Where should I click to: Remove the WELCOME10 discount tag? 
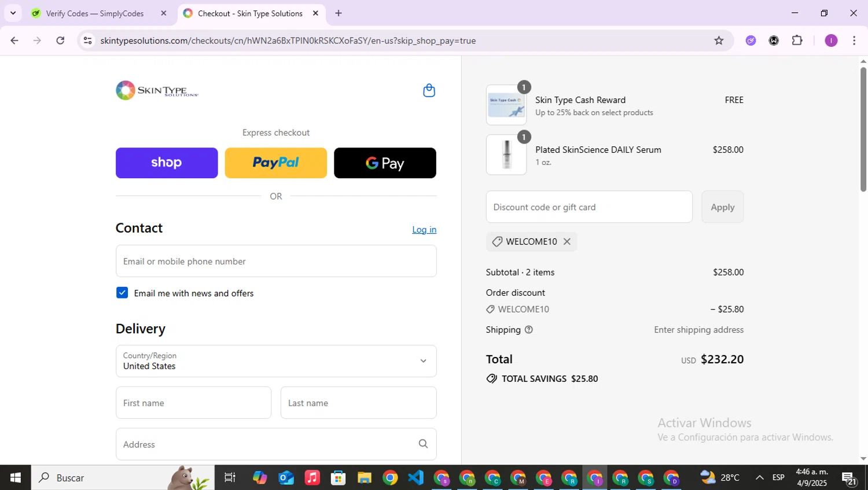[x=567, y=241]
